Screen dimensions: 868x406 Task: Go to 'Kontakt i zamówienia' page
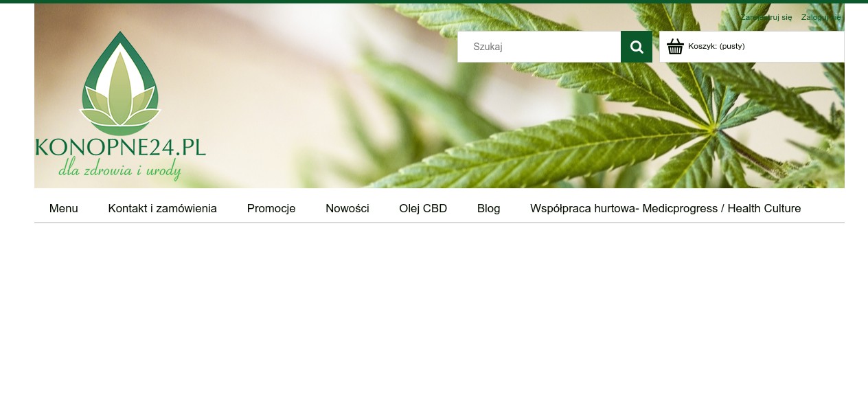(x=162, y=208)
